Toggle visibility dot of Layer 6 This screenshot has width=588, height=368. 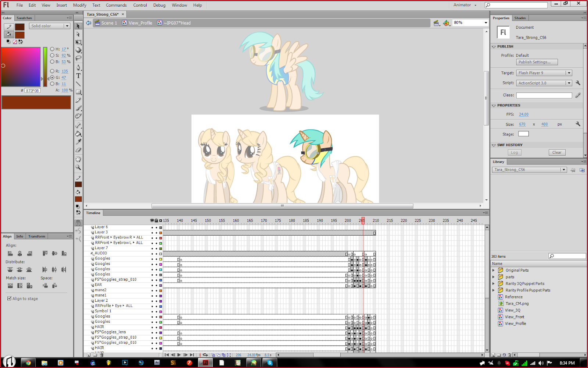pyautogui.click(x=152, y=227)
